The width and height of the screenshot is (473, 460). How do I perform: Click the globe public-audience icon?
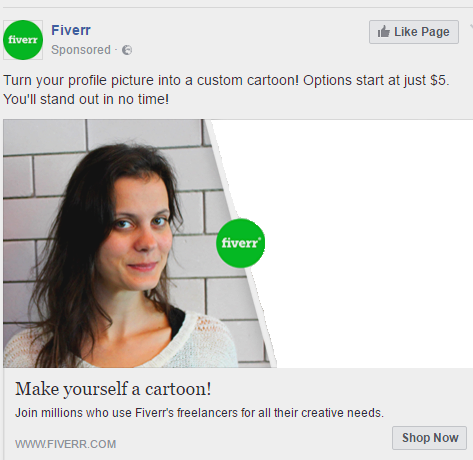pos(127,50)
